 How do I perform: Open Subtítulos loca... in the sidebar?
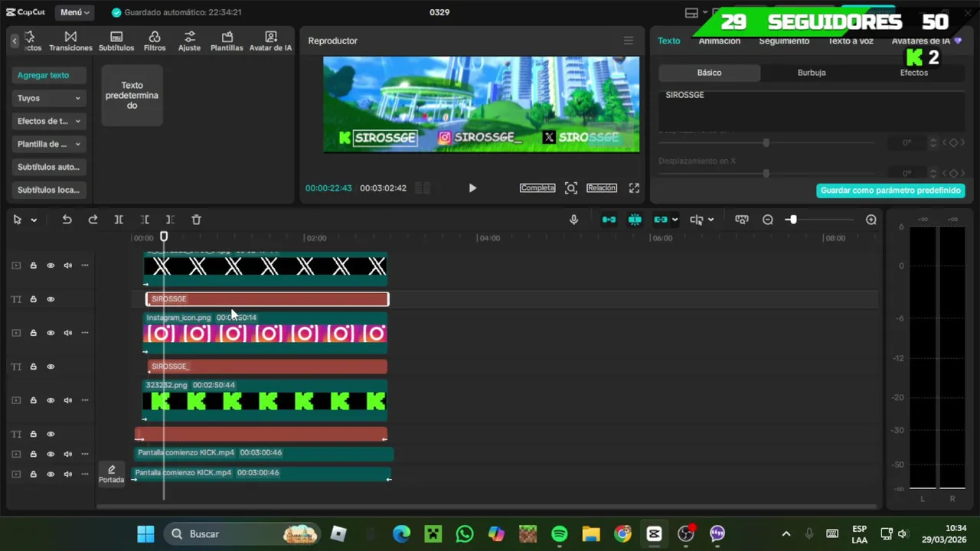49,190
